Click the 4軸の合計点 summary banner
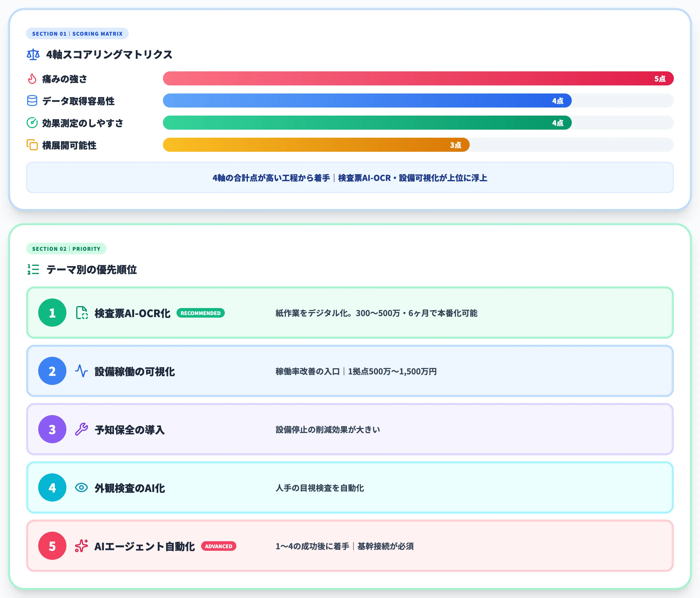Screen dimensions: 700x598 coord(350,178)
